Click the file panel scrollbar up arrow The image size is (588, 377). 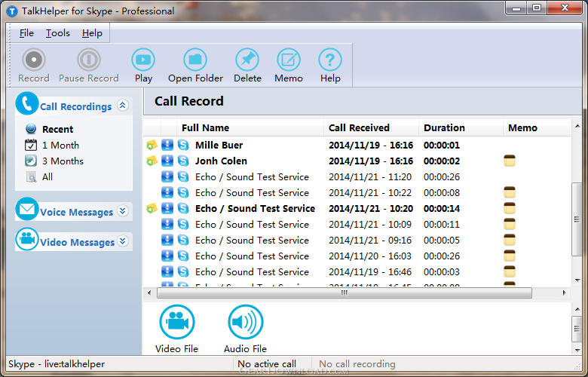tap(577, 308)
